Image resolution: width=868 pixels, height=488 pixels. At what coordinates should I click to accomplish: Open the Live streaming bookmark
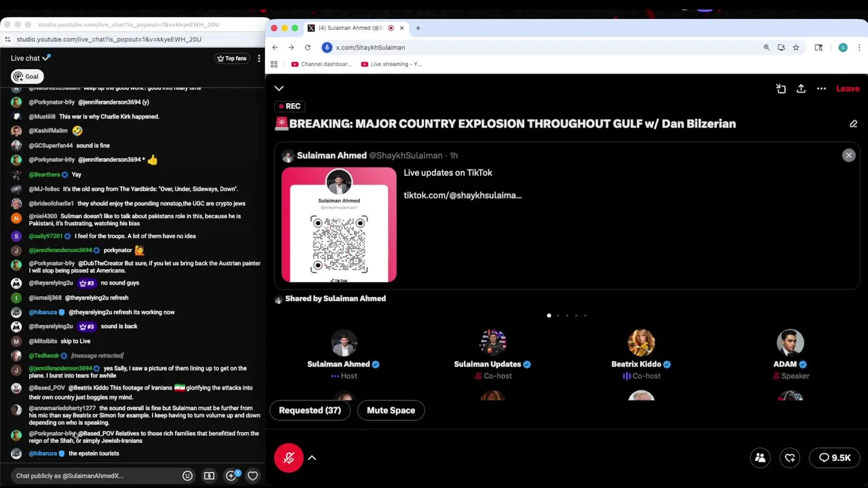tap(391, 64)
